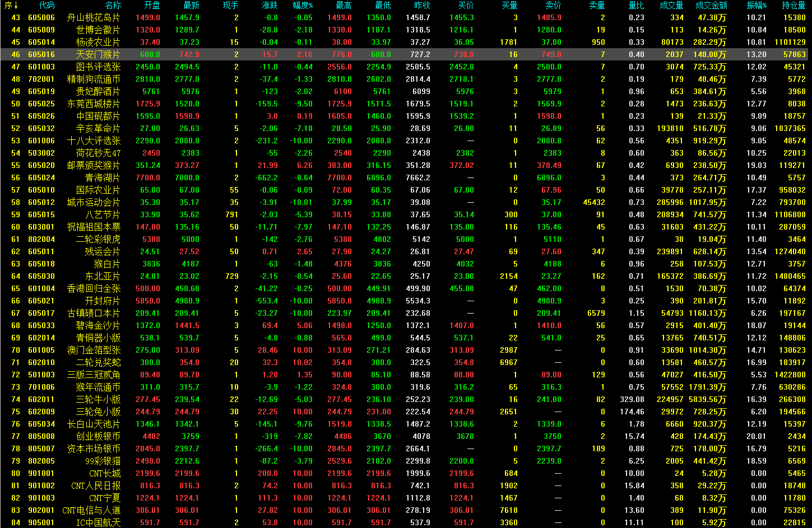Click the 现手 column header
Image resolution: width=812 pixels, height=528 pixels.
[230, 5]
